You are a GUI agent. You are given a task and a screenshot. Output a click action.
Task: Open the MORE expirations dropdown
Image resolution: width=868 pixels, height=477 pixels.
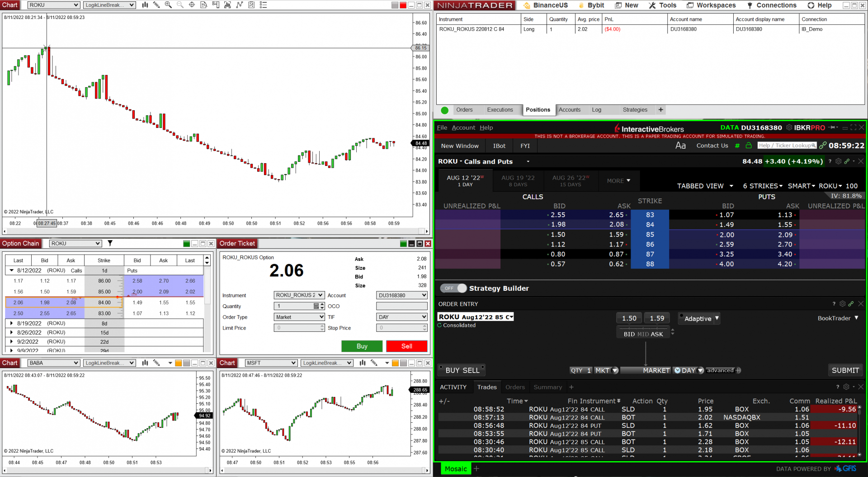point(618,181)
